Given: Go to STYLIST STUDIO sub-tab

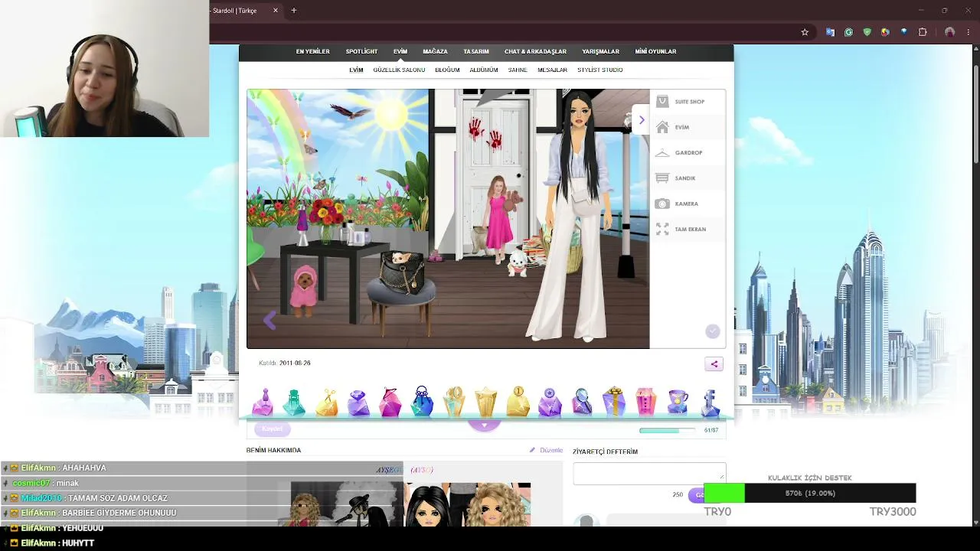Looking at the screenshot, I should pyautogui.click(x=599, y=70).
